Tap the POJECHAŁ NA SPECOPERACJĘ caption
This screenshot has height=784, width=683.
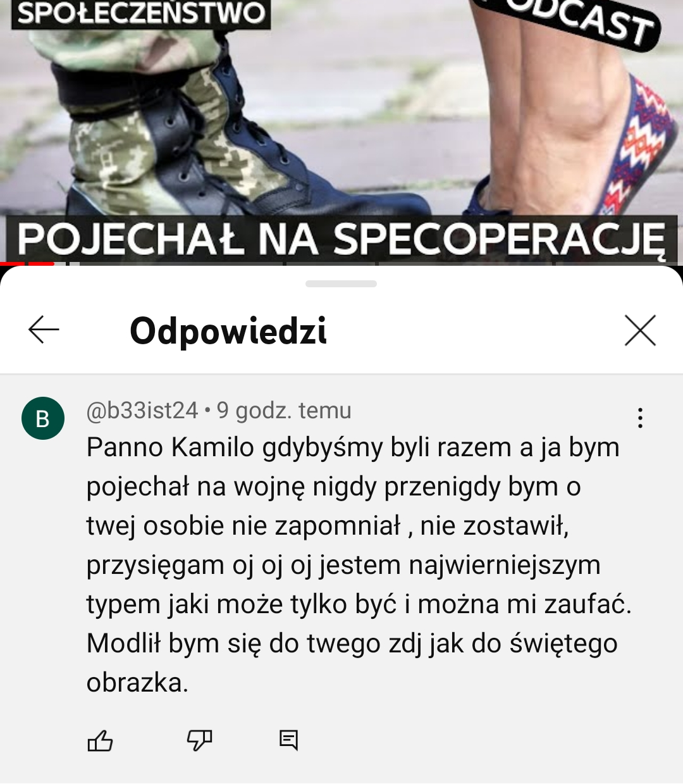point(341,239)
